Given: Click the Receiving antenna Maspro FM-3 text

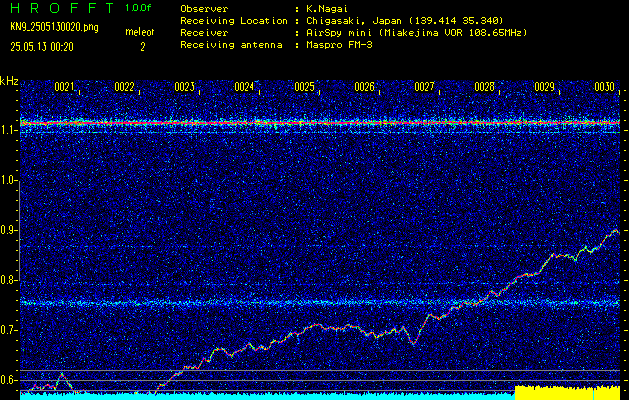Looking at the screenshot, I should [339, 45].
